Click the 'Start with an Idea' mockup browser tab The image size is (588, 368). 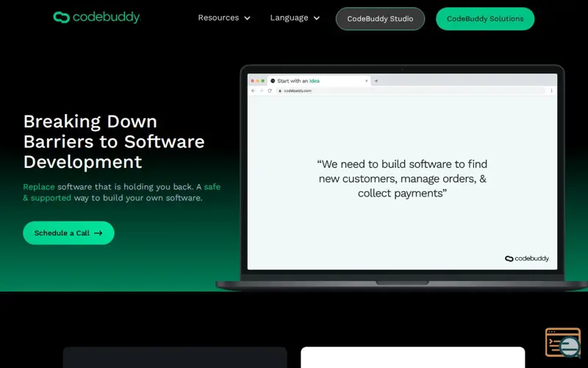319,81
